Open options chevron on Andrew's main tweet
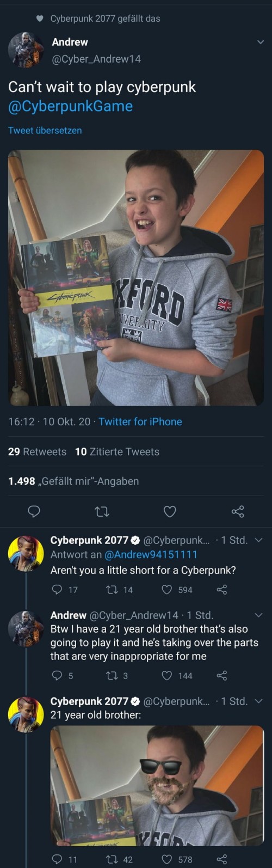Viewport: 272px width, 868px height. [260, 42]
